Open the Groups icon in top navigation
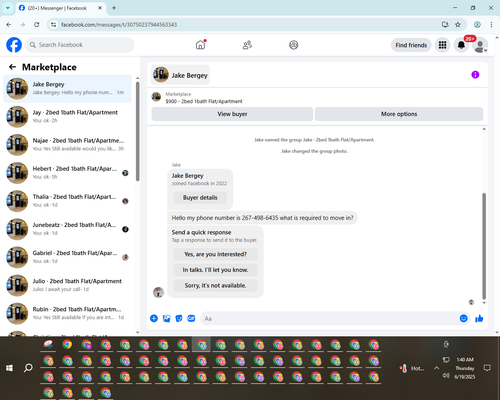 tap(294, 45)
